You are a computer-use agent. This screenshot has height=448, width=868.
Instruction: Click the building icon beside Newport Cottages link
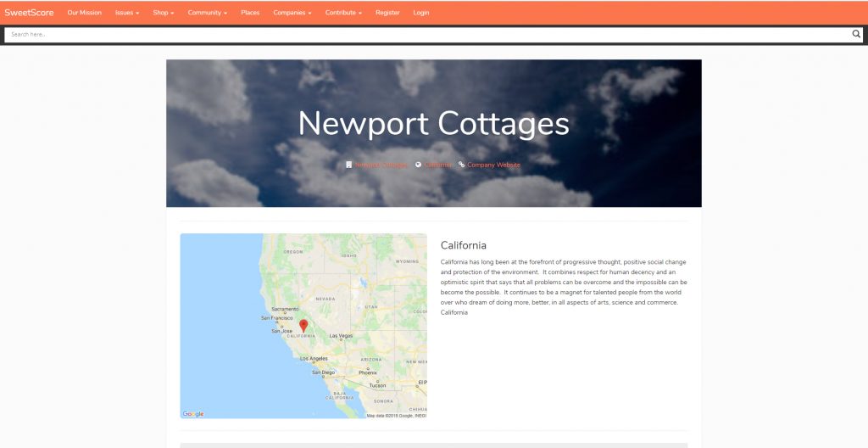[349, 165]
